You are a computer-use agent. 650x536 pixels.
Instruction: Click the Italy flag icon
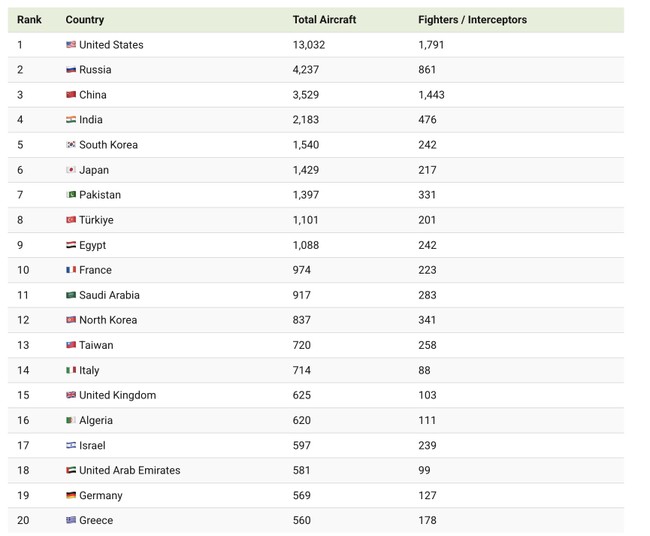point(71,370)
